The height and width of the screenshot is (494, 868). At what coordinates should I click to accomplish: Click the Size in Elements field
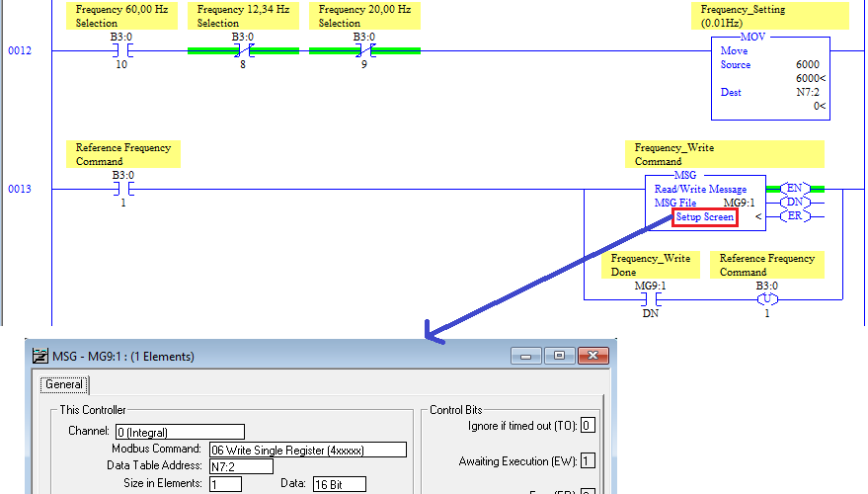tap(225, 484)
